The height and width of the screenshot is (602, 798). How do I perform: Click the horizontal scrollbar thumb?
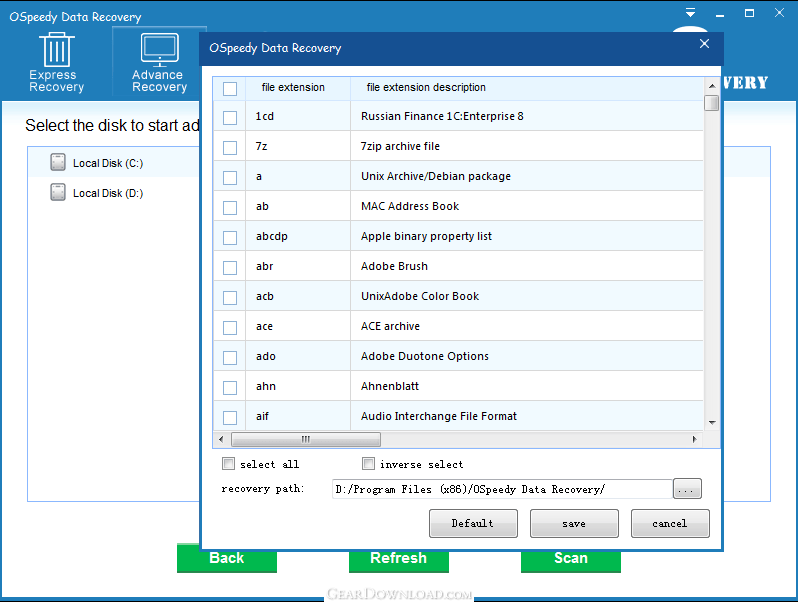pyautogui.click(x=305, y=439)
